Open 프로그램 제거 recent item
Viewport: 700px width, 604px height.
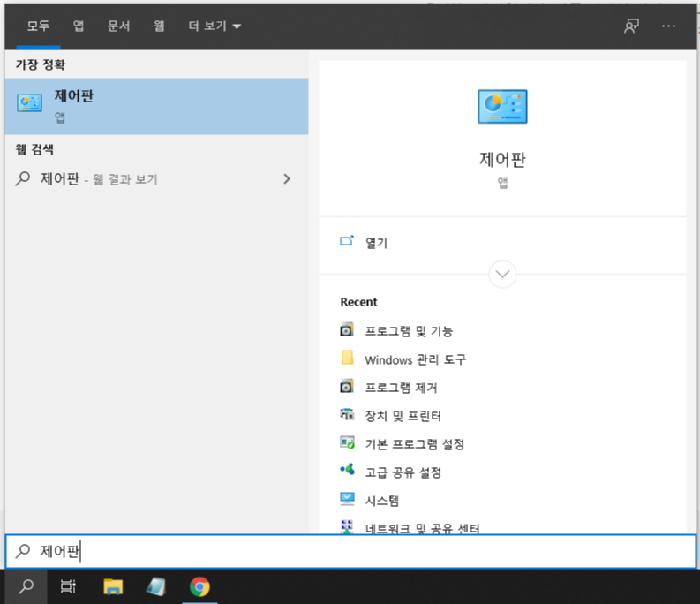tap(401, 388)
